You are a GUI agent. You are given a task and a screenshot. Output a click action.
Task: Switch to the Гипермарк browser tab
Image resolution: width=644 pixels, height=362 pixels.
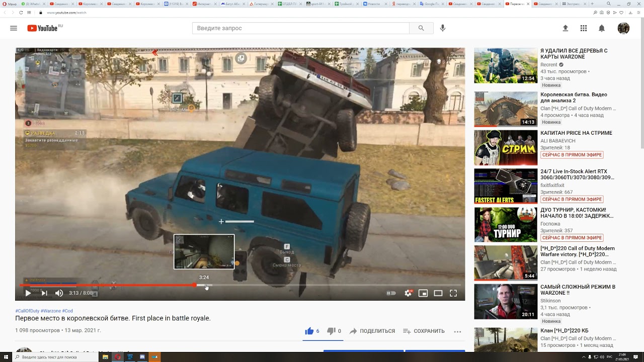(262, 4)
